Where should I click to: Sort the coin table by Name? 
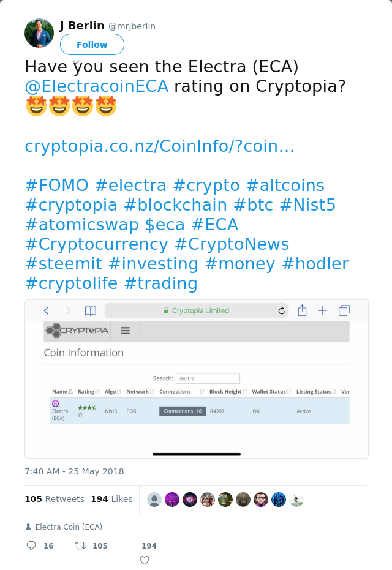[59, 391]
